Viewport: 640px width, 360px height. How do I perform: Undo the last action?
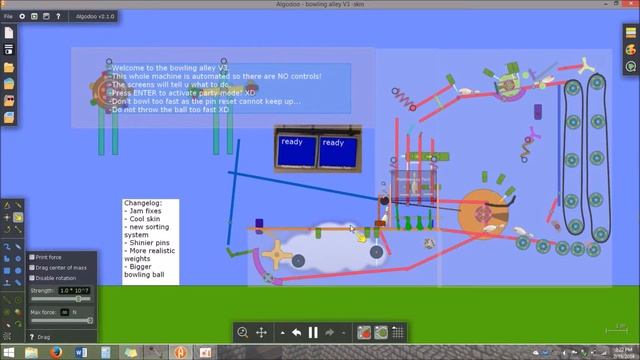[x=297, y=333]
